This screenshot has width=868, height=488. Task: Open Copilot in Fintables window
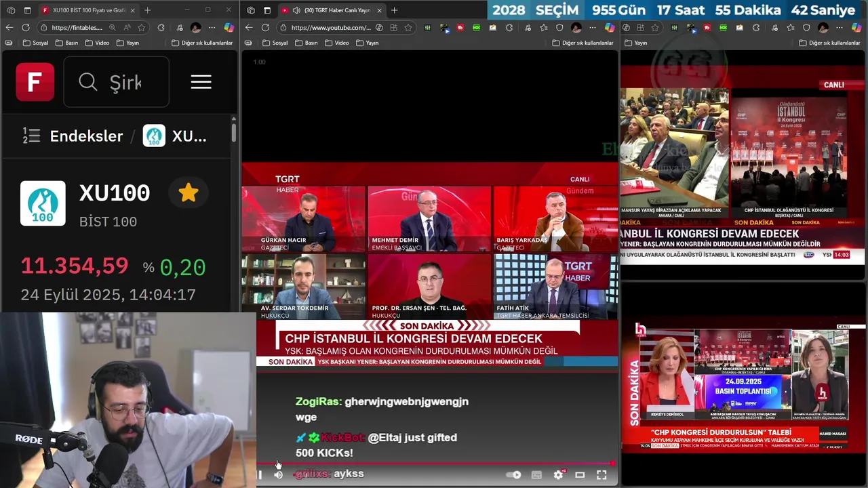(x=229, y=28)
